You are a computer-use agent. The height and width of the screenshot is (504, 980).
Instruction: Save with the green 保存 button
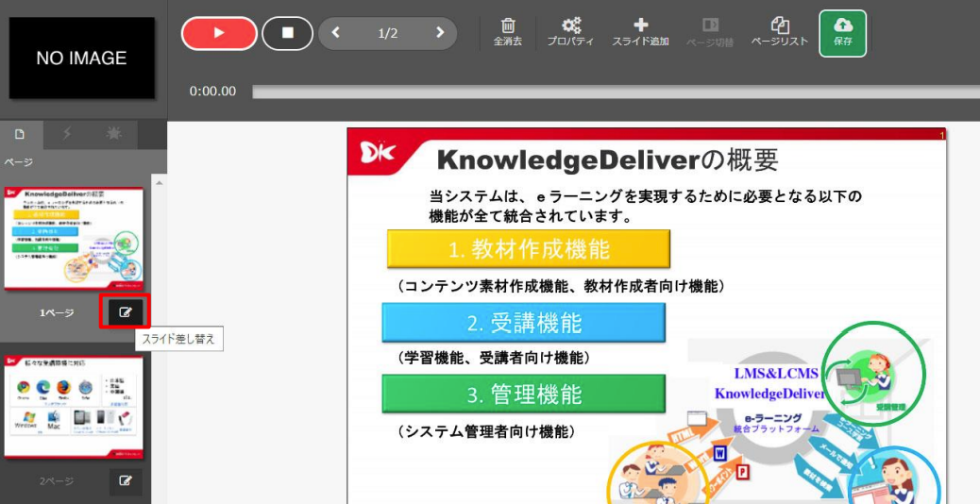842,33
